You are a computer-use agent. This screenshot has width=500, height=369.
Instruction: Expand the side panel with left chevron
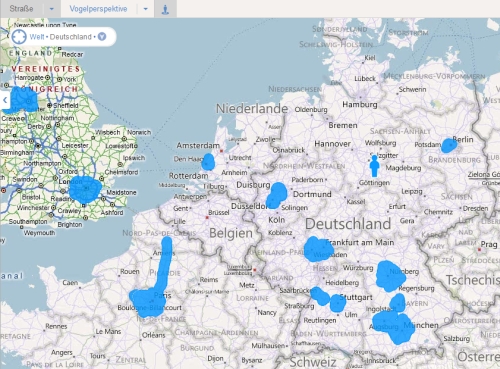coord(5,100)
